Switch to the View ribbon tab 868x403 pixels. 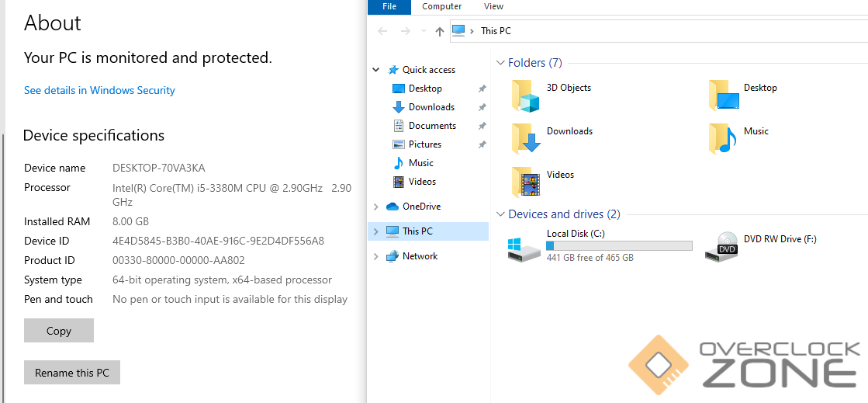[x=493, y=6]
